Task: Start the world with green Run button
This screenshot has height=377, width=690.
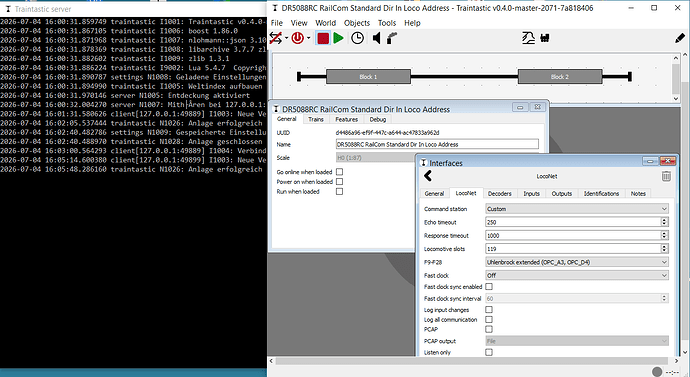Action: click(338, 38)
